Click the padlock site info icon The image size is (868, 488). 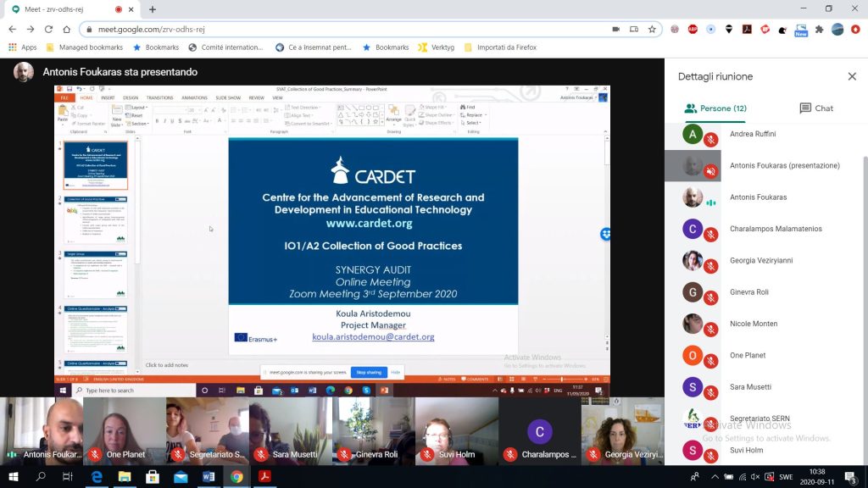89,30
